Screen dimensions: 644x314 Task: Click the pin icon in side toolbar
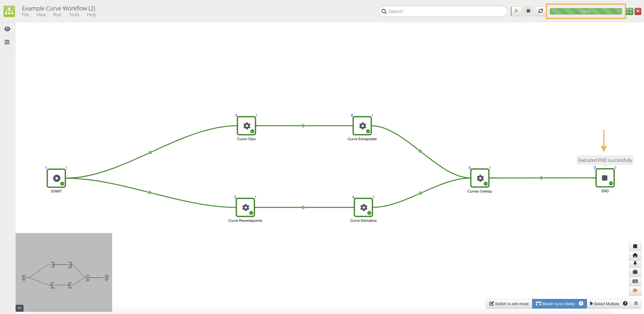tap(635, 264)
